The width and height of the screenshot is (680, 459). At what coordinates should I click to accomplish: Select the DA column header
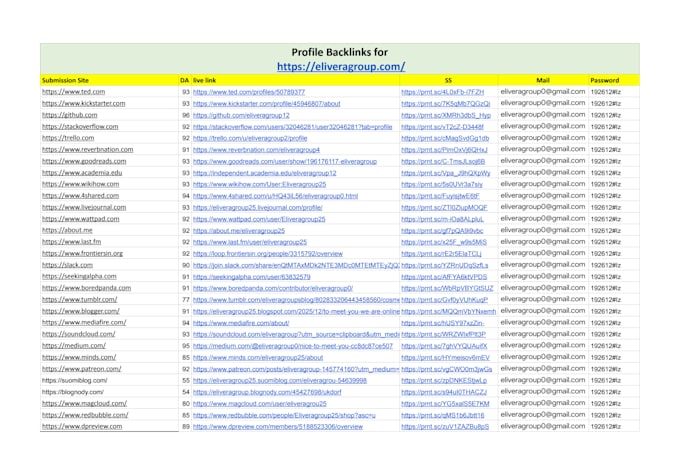tap(184, 80)
